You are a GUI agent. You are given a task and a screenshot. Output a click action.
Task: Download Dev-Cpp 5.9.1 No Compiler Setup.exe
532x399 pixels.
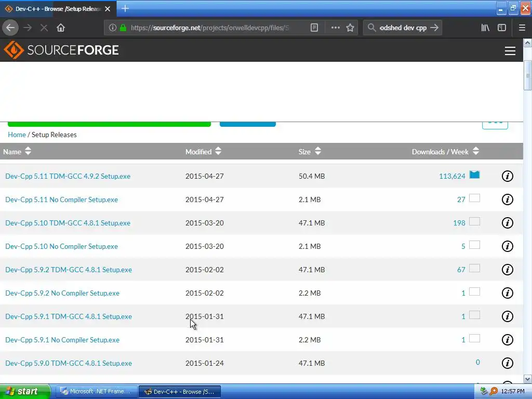62,340
